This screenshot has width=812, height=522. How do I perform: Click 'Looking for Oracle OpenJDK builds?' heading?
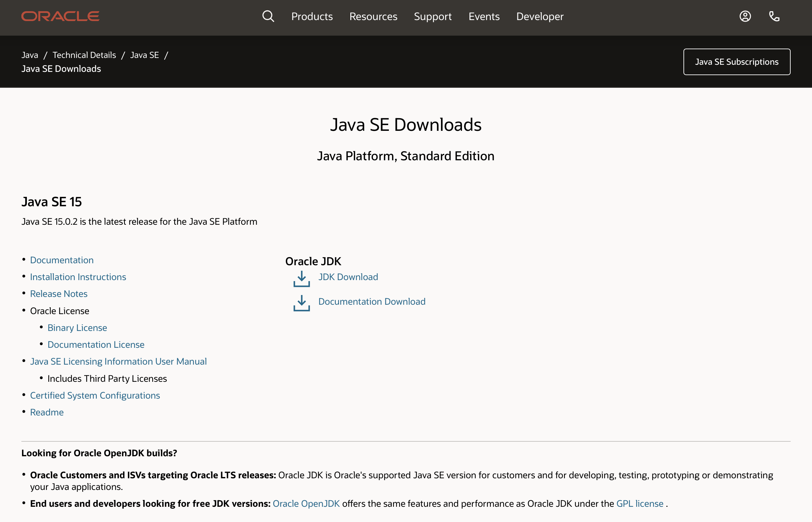coord(99,453)
